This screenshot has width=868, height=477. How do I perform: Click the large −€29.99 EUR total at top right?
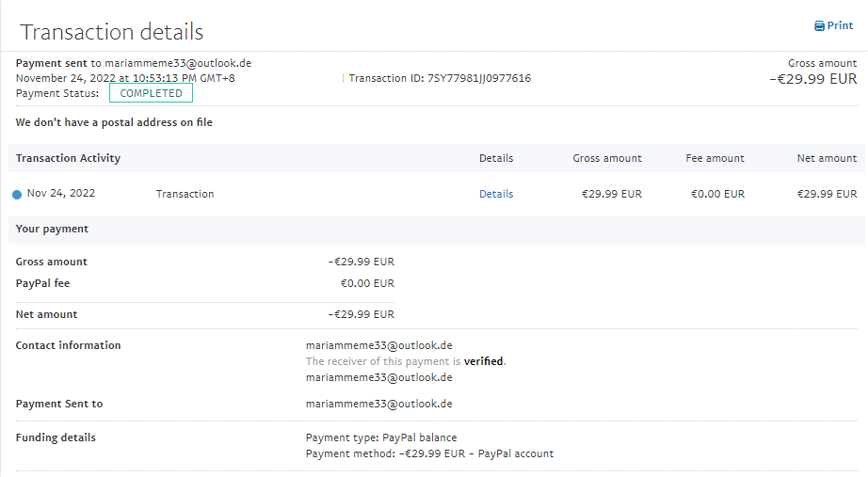coord(812,79)
